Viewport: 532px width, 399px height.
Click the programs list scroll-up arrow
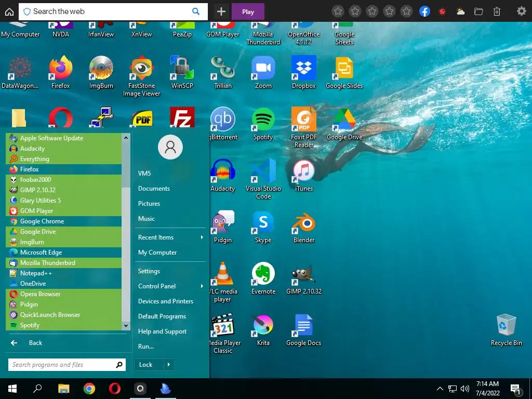point(126,138)
